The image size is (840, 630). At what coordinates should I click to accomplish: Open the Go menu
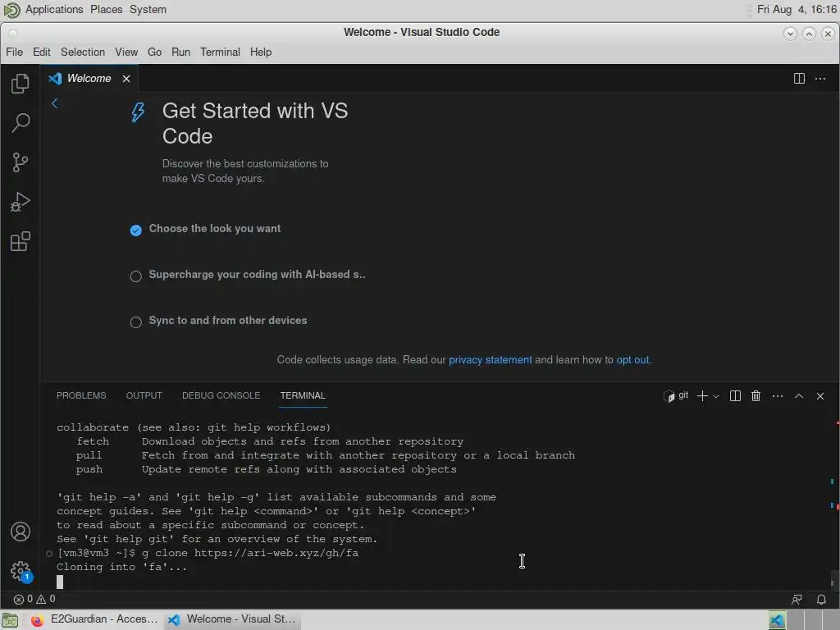pyautogui.click(x=155, y=52)
